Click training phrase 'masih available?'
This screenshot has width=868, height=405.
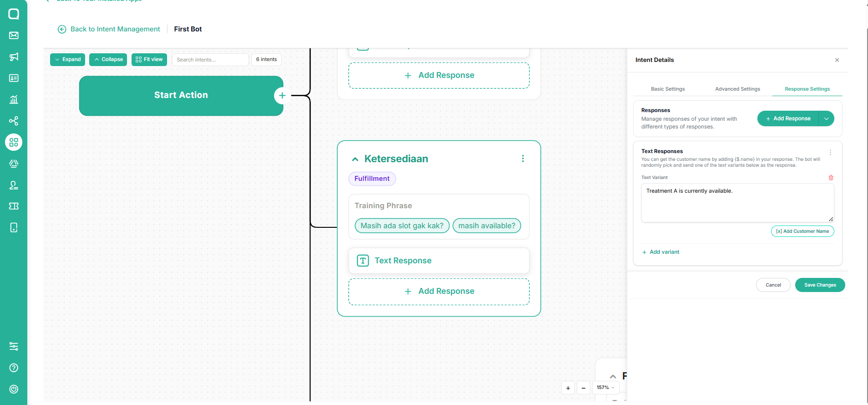(x=487, y=226)
